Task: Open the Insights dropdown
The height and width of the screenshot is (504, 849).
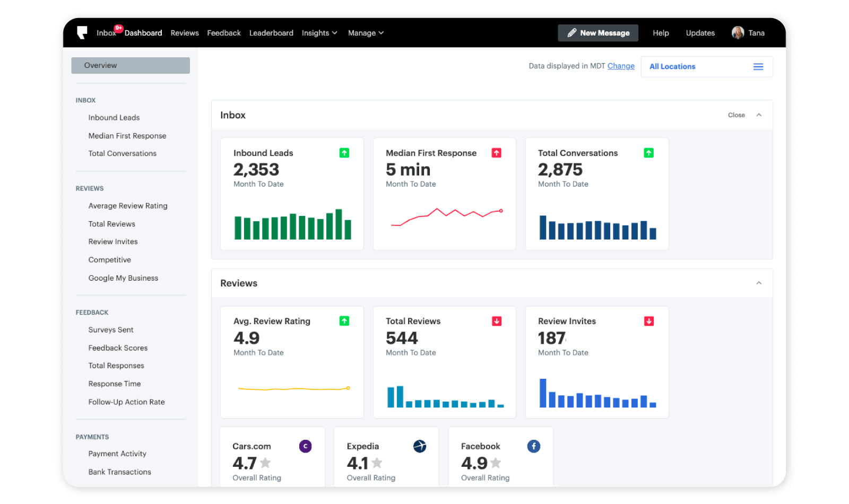Action: click(319, 32)
